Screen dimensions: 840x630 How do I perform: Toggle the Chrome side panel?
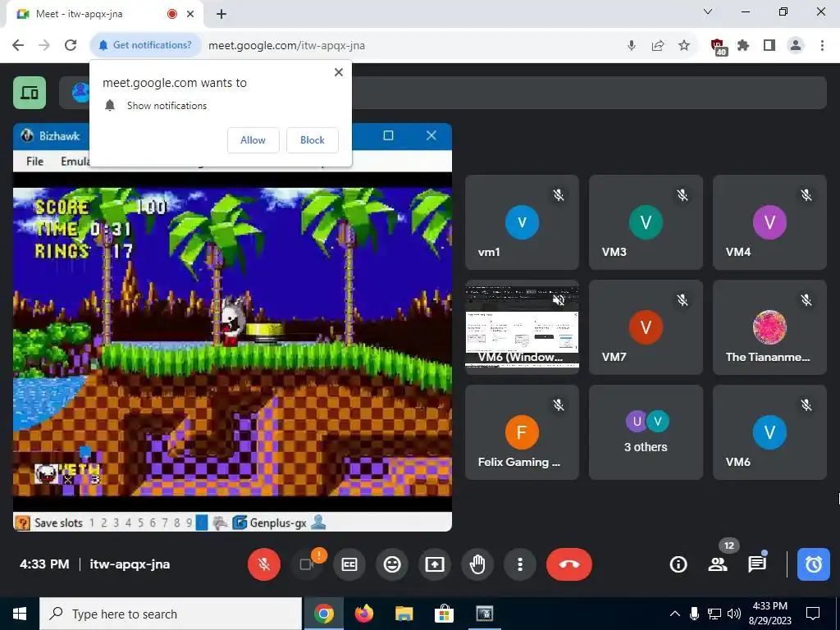(769, 46)
